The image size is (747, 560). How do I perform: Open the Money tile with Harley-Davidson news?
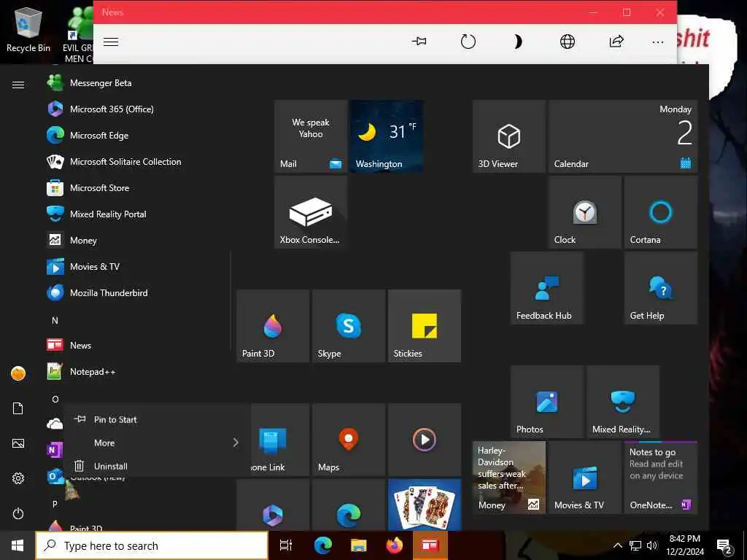508,478
